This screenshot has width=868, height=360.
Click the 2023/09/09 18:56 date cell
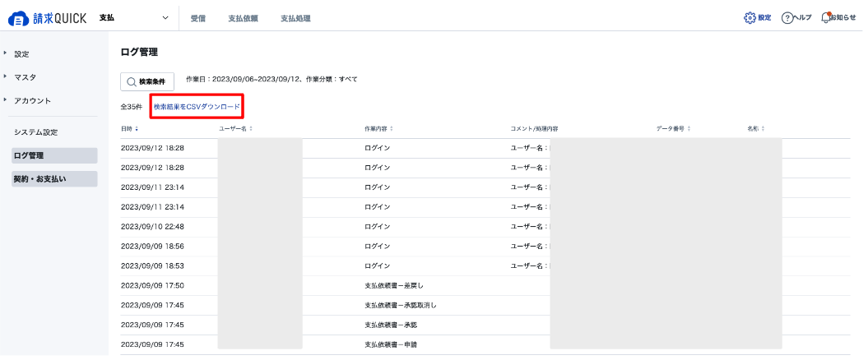(x=152, y=246)
